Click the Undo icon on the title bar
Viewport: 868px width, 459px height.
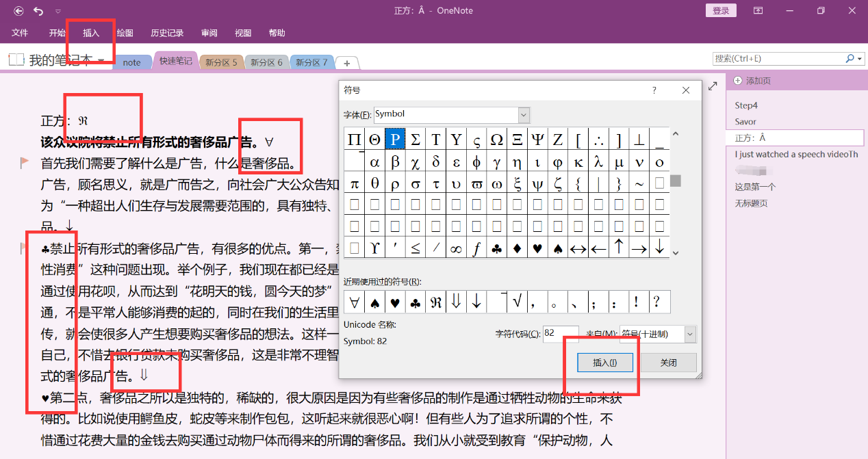(x=38, y=11)
